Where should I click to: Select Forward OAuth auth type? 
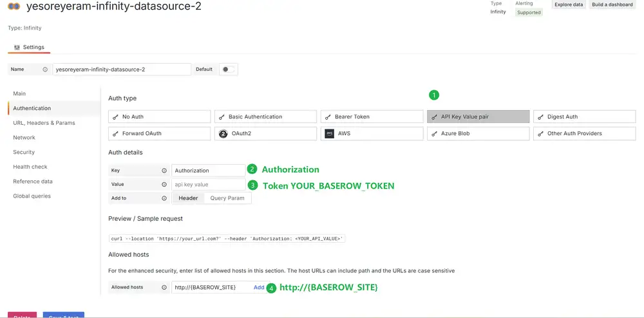pos(159,133)
